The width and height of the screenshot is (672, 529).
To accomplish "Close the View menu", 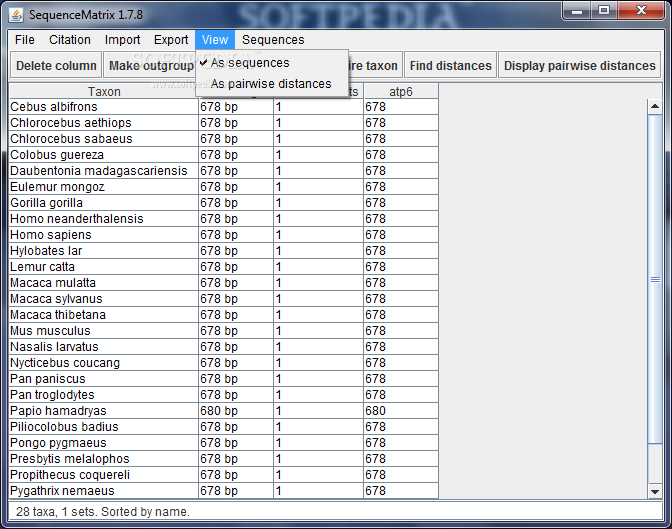I will coord(215,40).
